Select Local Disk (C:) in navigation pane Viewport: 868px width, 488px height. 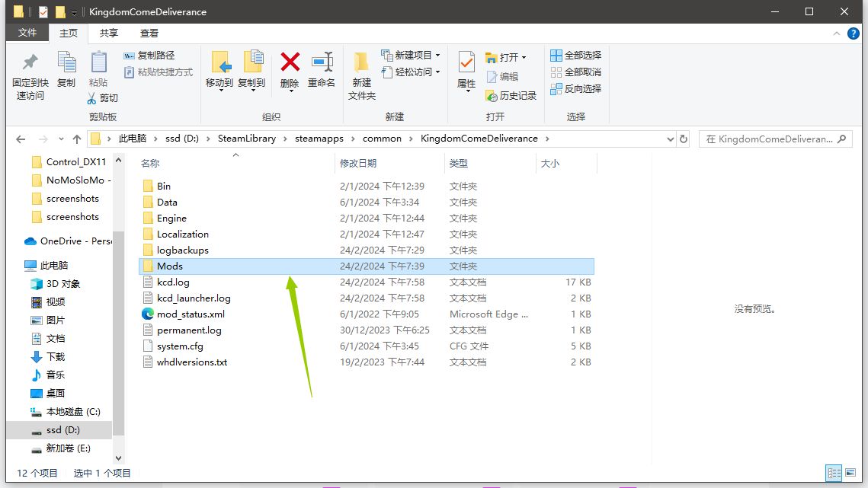coord(66,412)
